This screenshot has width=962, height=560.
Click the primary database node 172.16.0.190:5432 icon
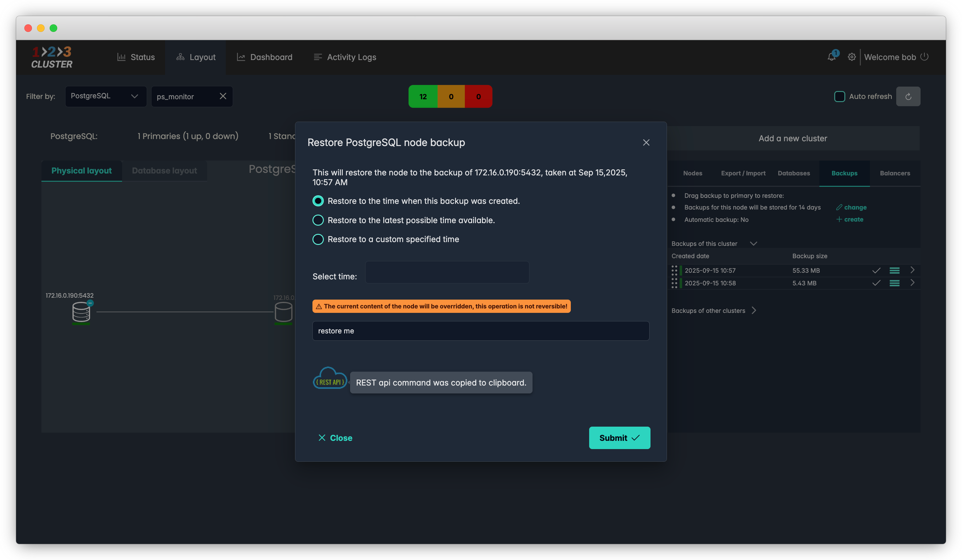coord(81,312)
